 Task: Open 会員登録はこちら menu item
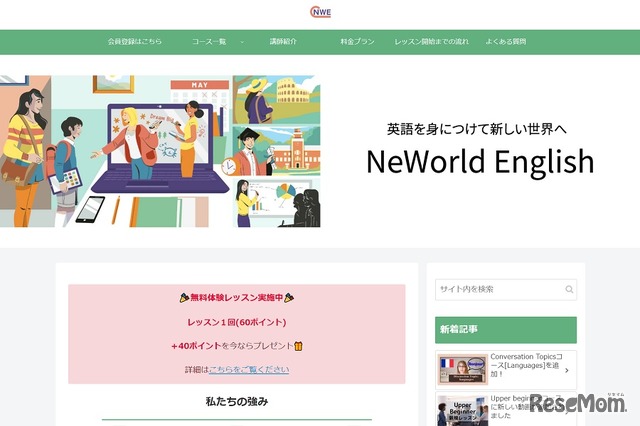tap(135, 41)
